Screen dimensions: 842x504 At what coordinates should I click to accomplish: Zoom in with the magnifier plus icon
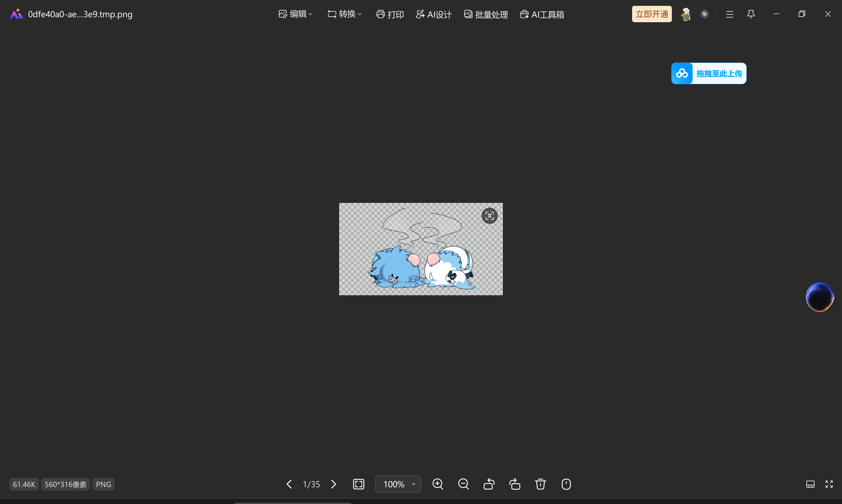pos(437,484)
